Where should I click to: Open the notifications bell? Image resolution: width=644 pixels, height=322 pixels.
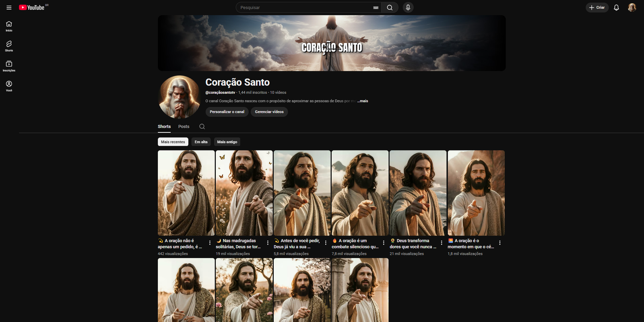click(x=616, y=8)
